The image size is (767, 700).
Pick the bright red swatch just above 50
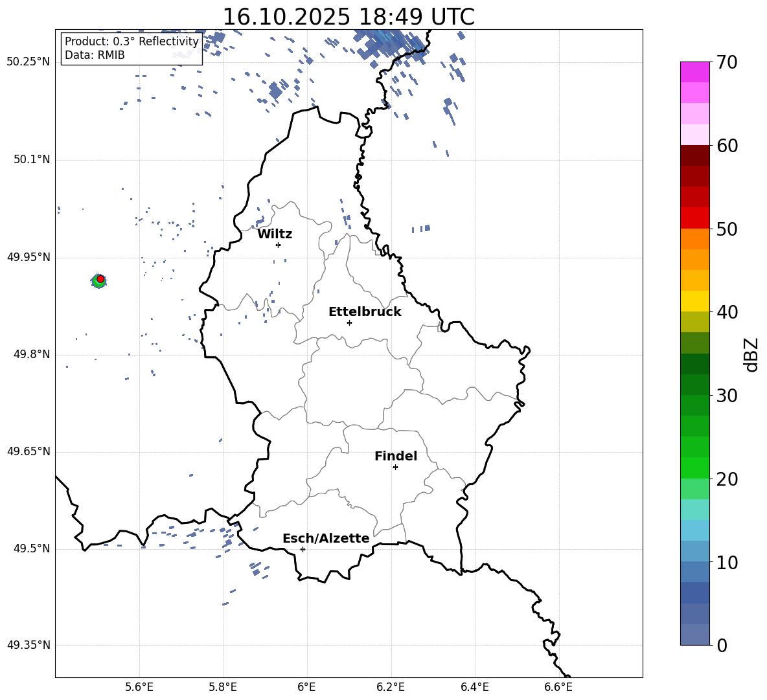click(694, 218)
